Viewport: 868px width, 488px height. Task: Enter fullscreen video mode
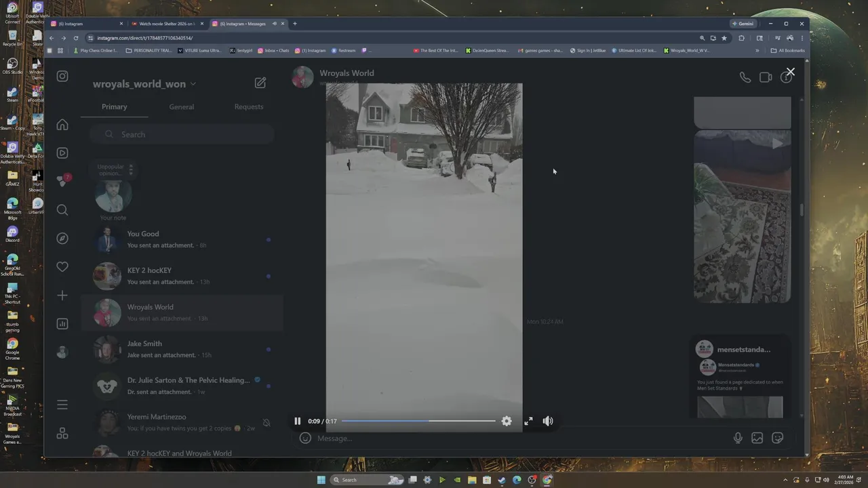528,421
